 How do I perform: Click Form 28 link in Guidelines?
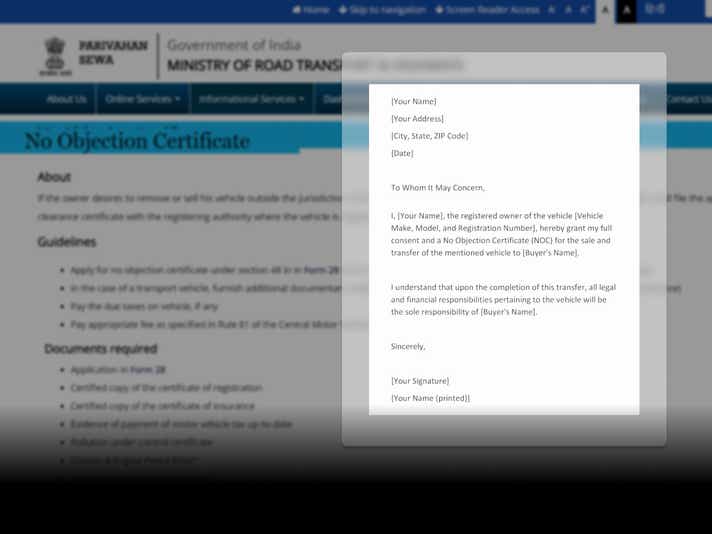coord(316,270)
